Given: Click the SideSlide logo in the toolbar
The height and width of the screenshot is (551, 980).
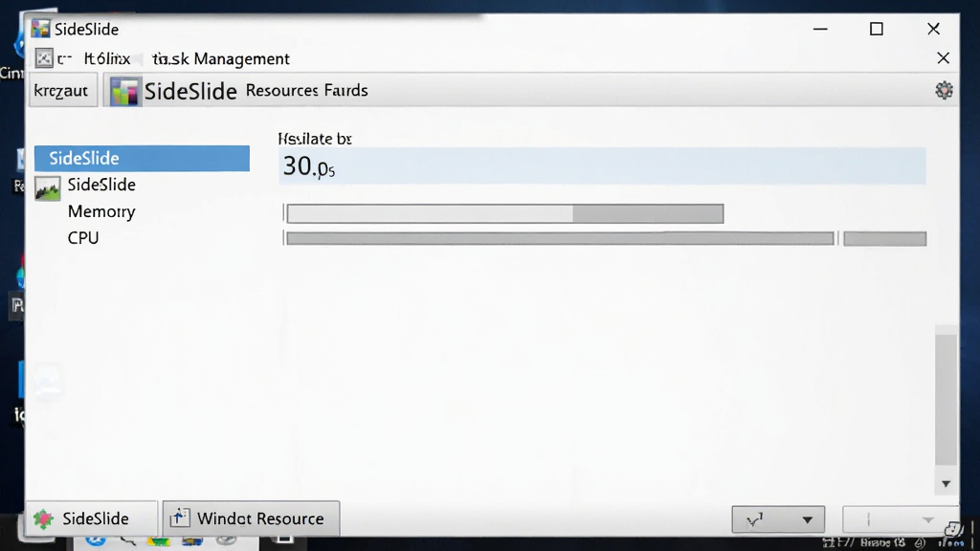Looking at the screenshot, I should pyautogui.click(x=125, y=91).
